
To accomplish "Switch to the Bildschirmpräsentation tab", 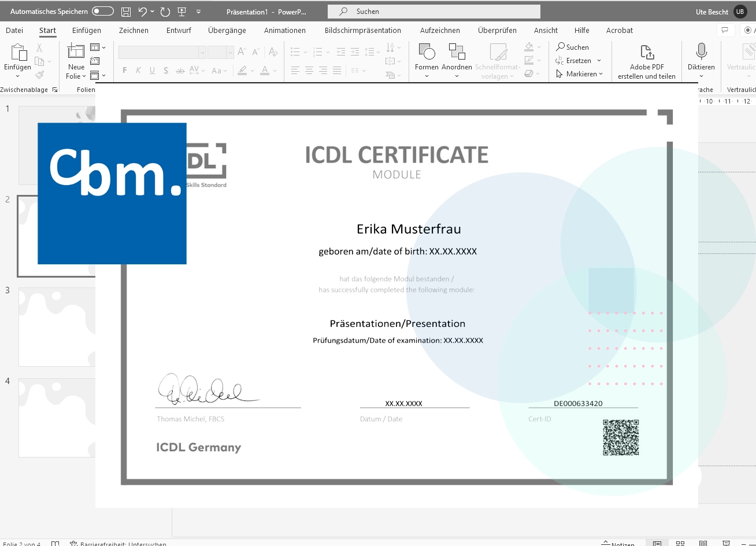I will click(x=363, y=30).
